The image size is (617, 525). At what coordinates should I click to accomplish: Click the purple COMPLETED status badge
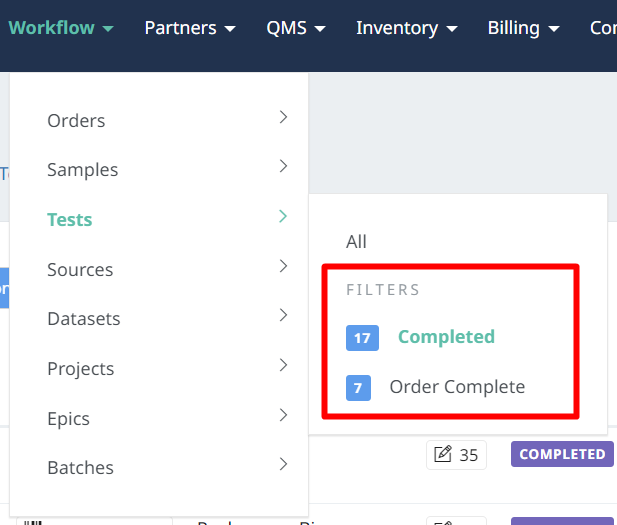coord(562,454)
